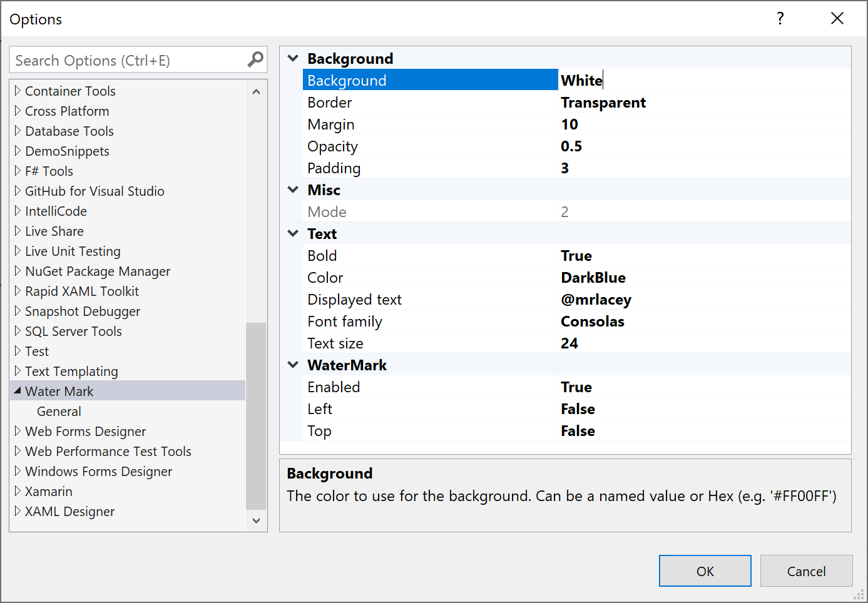
Task: Click the search magnifier icon
Action: coord(255,59)
